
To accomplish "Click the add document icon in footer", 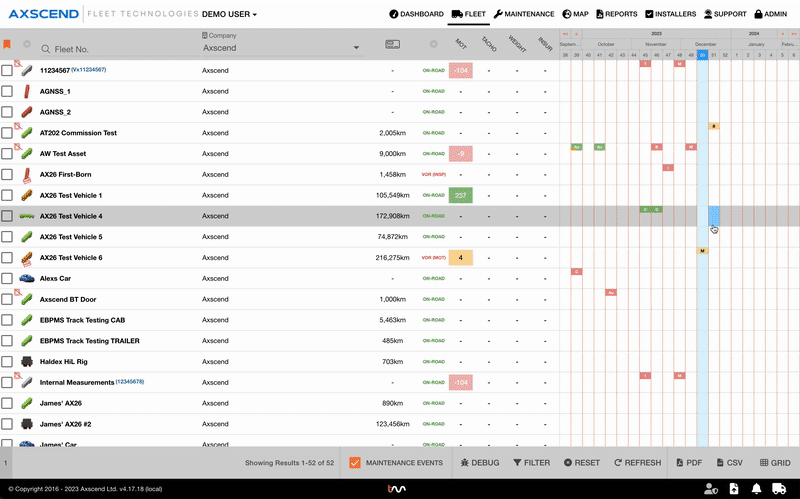I will (734, 488).
